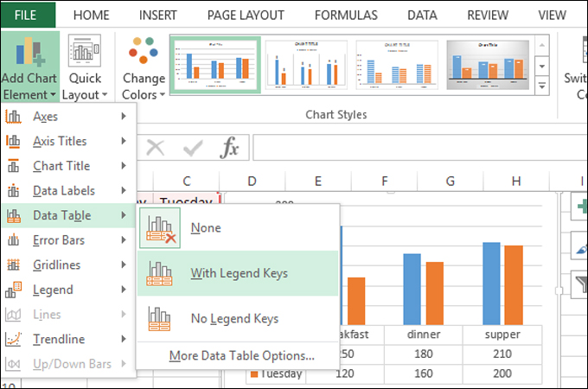This screenshot has height=389, width=588.
Task: Open the Quick Layout icon
Action: coord(85,51)
